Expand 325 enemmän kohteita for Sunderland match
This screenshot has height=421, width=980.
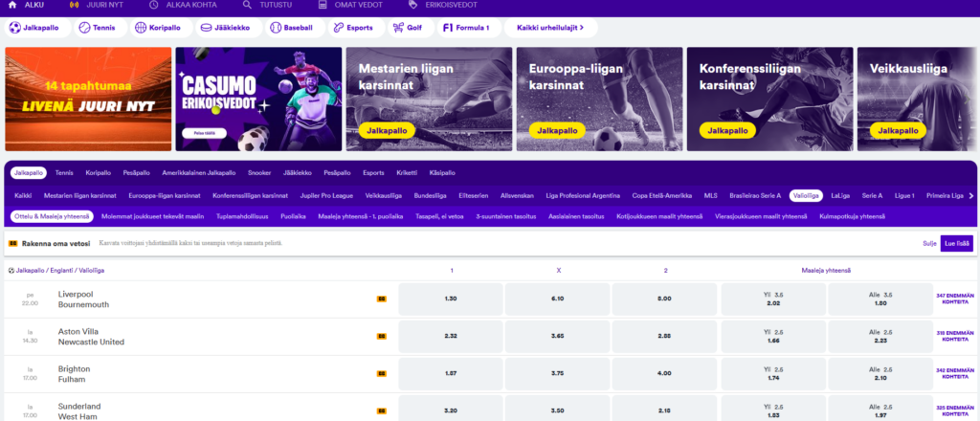click(955, 411)
